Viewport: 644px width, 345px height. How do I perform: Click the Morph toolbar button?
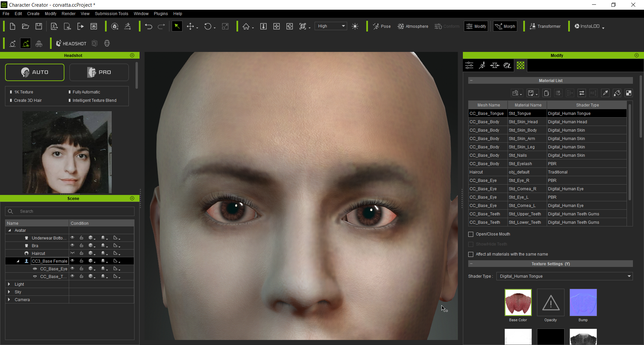pyautogui.click(x=505, y=26)
